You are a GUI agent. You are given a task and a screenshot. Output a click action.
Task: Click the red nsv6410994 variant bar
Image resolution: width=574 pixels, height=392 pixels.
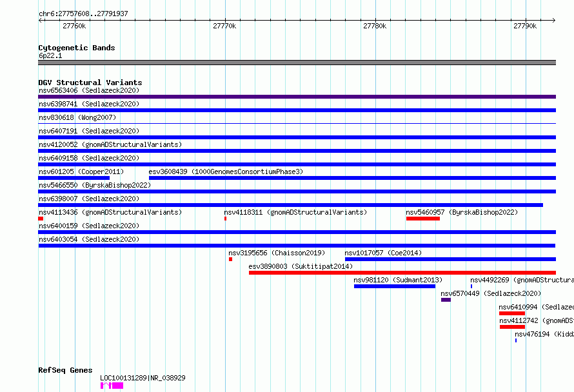(512, 313)
